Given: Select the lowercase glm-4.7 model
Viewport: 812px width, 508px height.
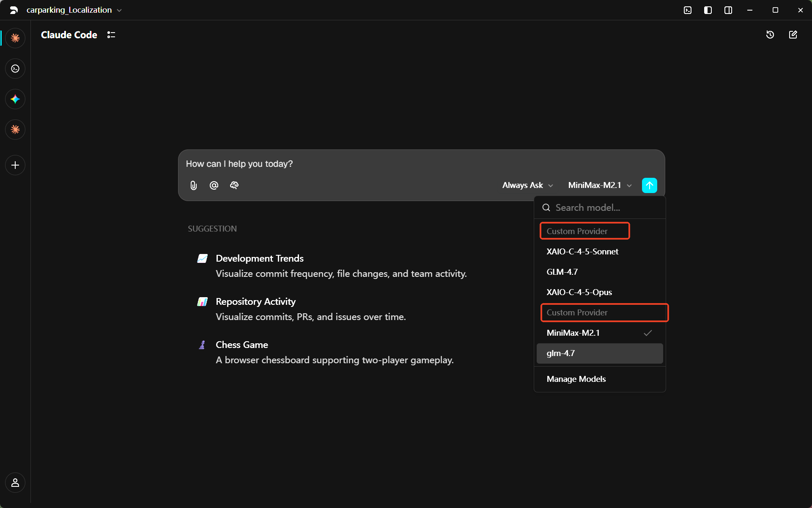Looking at the screenshot, I should (600, 353).
